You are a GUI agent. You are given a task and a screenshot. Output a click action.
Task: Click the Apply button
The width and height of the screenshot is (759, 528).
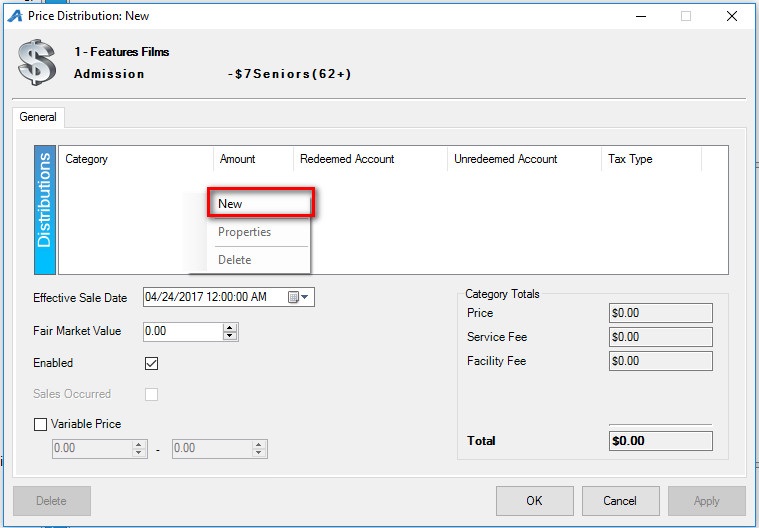click(707, 501)
